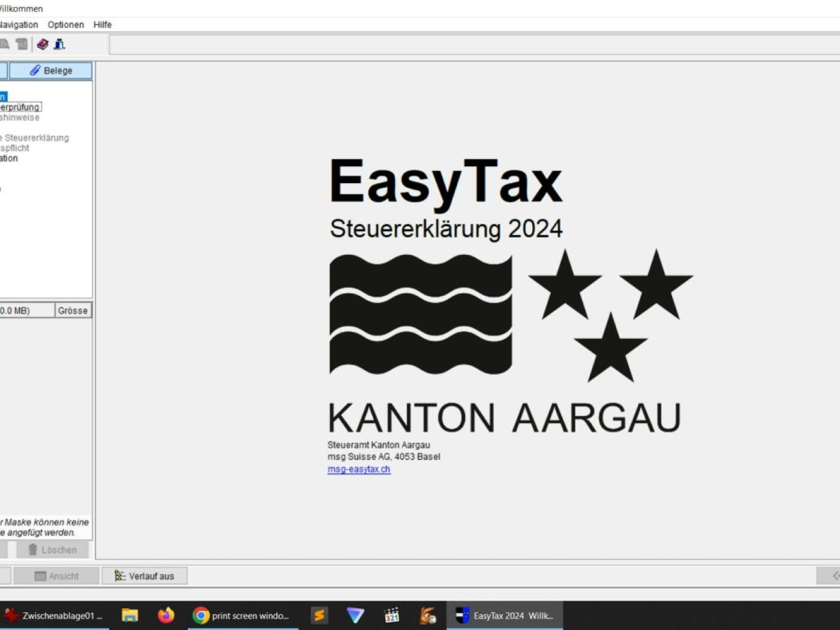Open the Hilfe menu

tap(103, 25)
